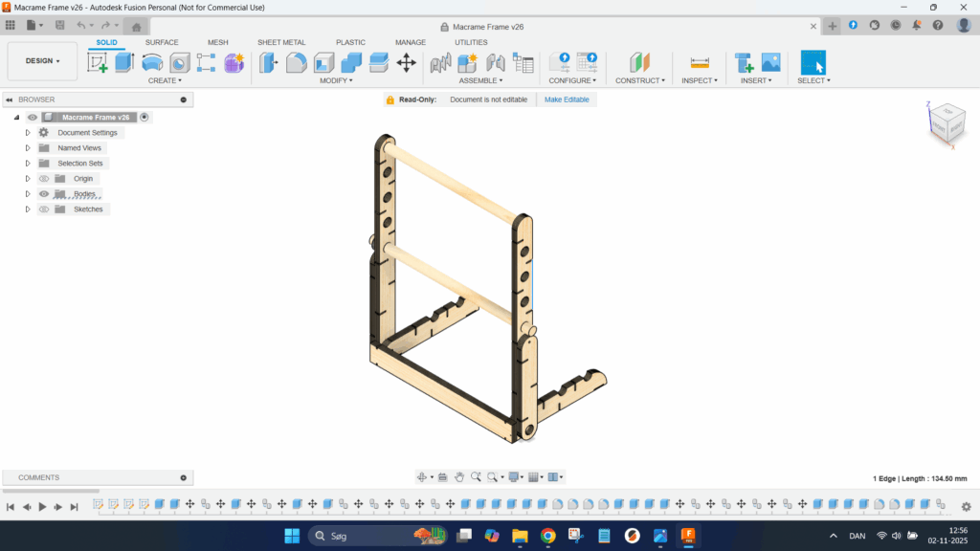This screenshot has height=551, width=980.
Task: Expand the Document Settings node
Action: (28, 133)
